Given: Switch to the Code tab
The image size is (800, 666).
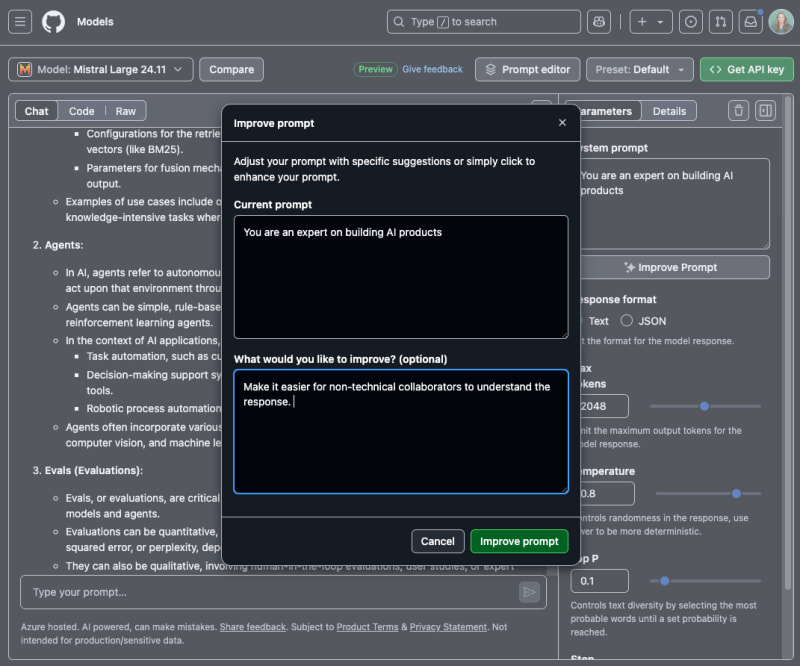Looking at the screenshot, I should point(82,111).
